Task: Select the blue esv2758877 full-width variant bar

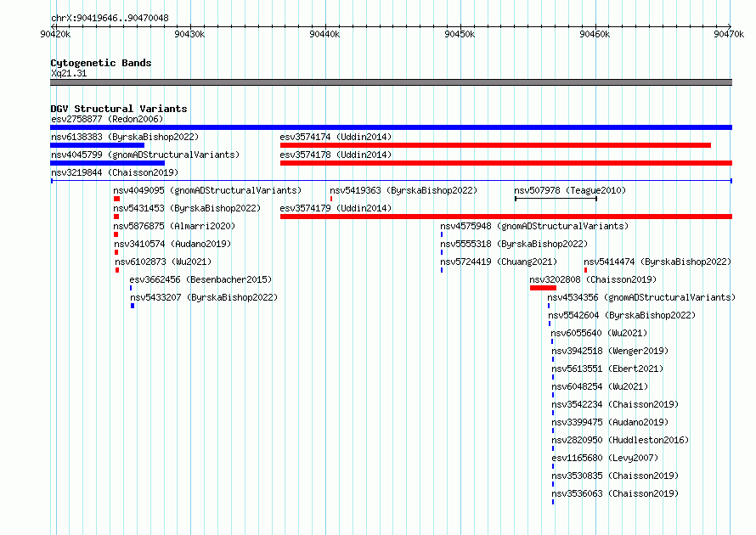Action: (391, 127)
